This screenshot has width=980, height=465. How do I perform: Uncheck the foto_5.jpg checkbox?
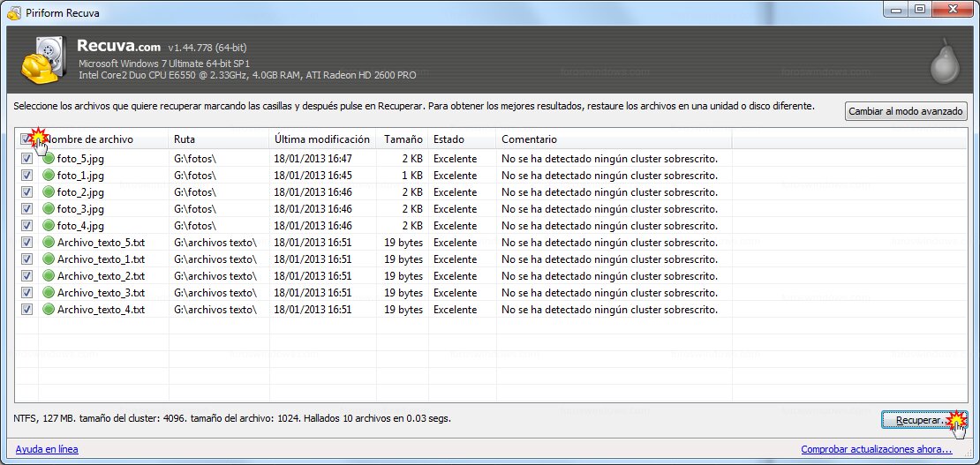[x=26, y=159]
